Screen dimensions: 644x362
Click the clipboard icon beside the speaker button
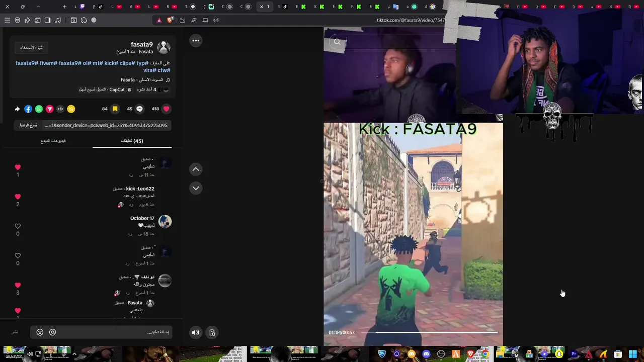(212, 332)
